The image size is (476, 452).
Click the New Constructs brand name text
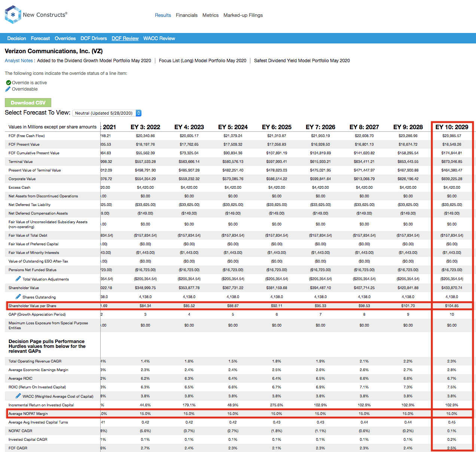pos(45,15)
